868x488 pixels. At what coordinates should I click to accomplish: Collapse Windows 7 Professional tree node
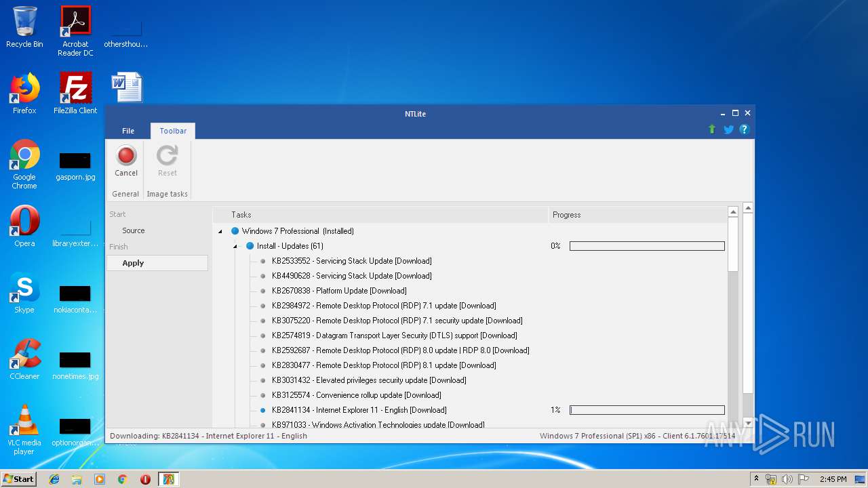220,231
